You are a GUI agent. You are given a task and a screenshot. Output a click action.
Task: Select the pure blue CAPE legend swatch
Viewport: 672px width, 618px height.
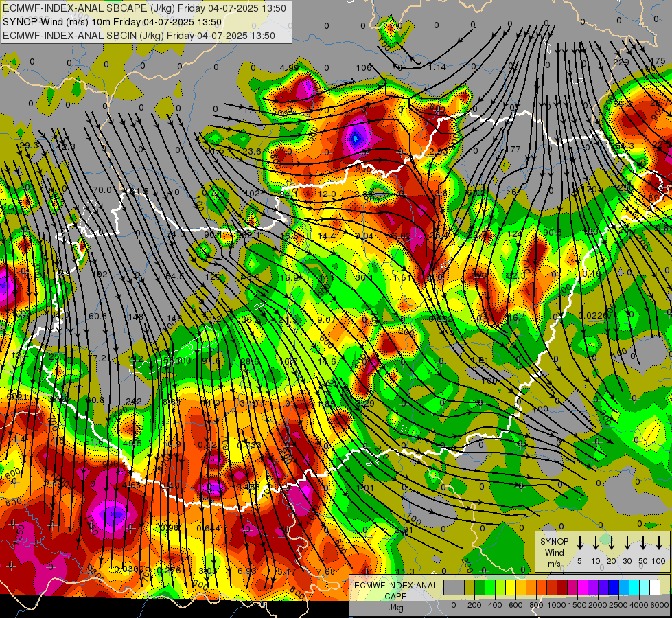point(613,588)
